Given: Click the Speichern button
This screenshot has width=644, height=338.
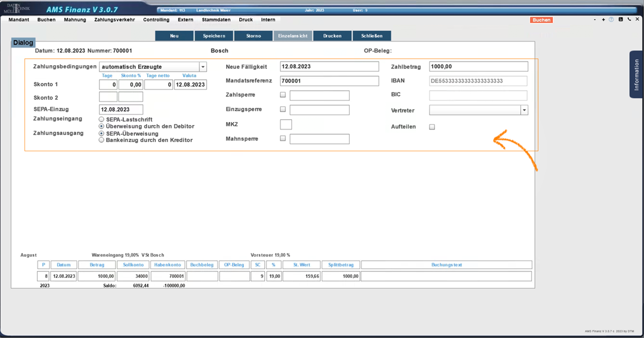Looking at the screenshot, I should 214,36.
